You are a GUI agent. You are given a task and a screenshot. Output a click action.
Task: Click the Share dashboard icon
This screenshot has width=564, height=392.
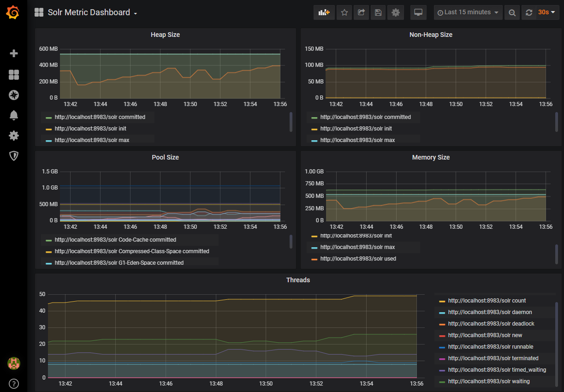coord(361,12)
